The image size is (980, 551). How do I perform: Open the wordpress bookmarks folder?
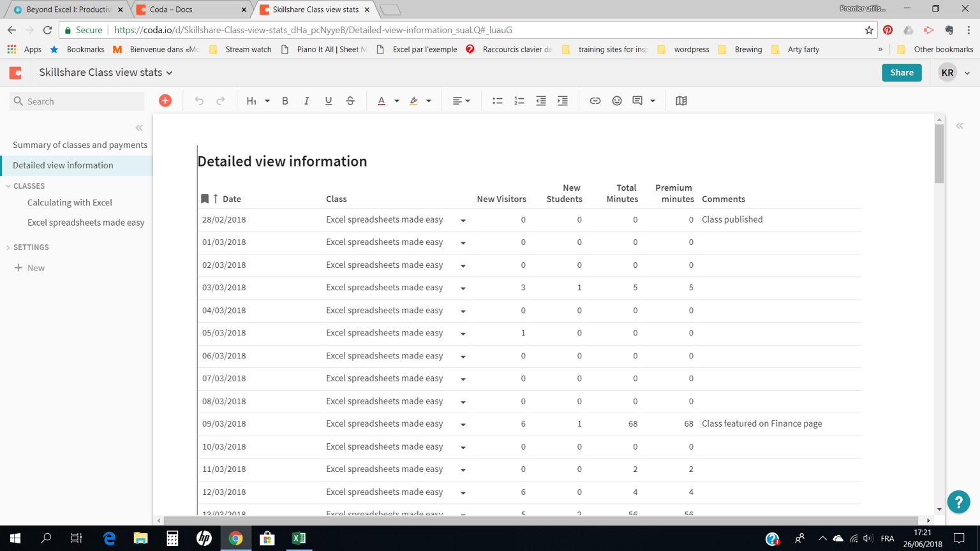[x=683, y=49]
